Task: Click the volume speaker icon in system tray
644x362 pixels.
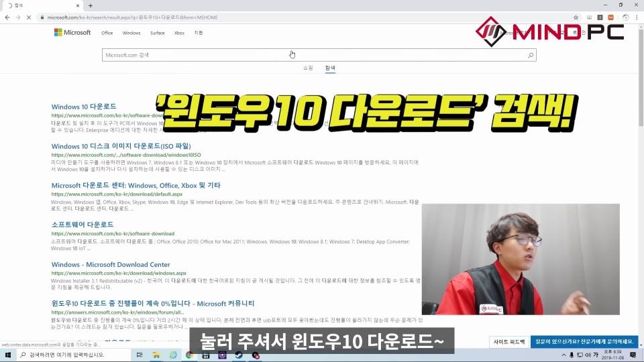Action: pos(588,355)
